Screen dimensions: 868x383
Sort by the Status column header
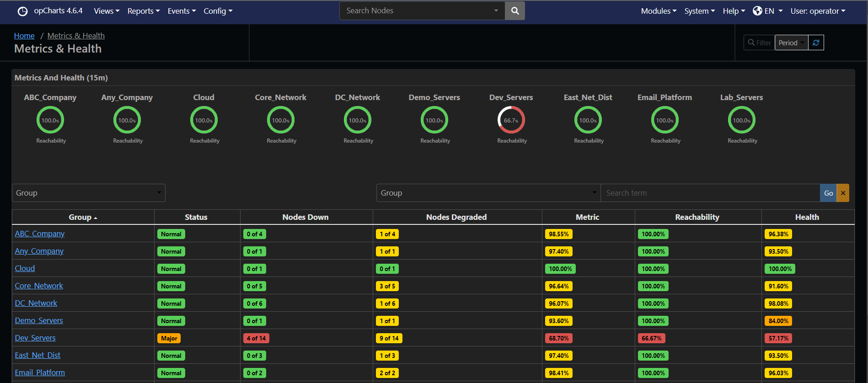[196, 217]
